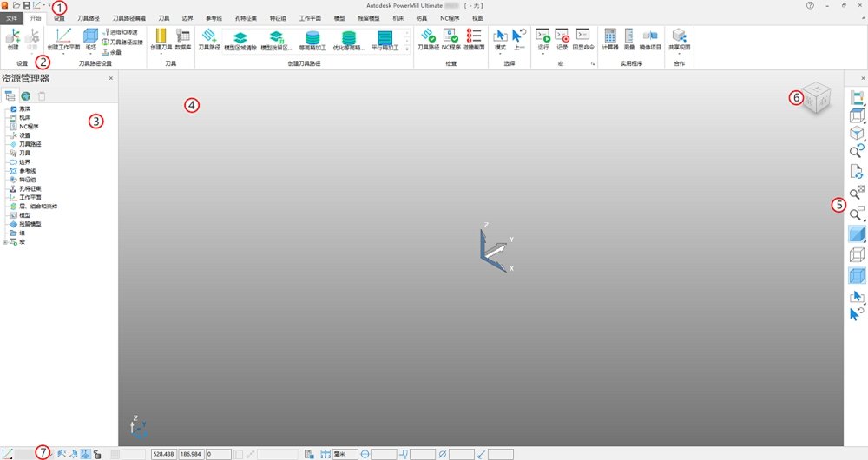Open the 毫米 units box in the status bar

point(345,454)
